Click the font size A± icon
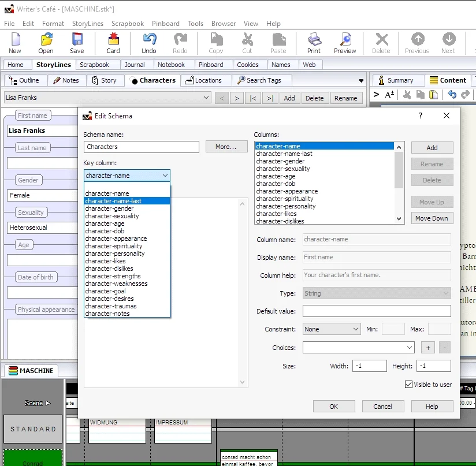Viewport: 476px width, 466px height. pyautogui.click(x=389, y=95)
